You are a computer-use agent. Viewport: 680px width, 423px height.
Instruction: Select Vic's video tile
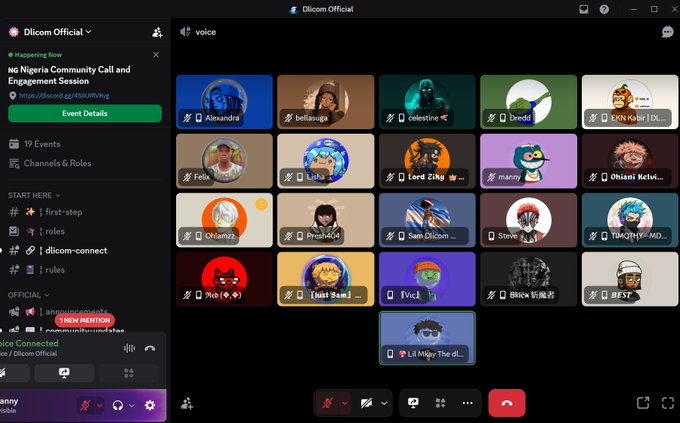point(427,279)
